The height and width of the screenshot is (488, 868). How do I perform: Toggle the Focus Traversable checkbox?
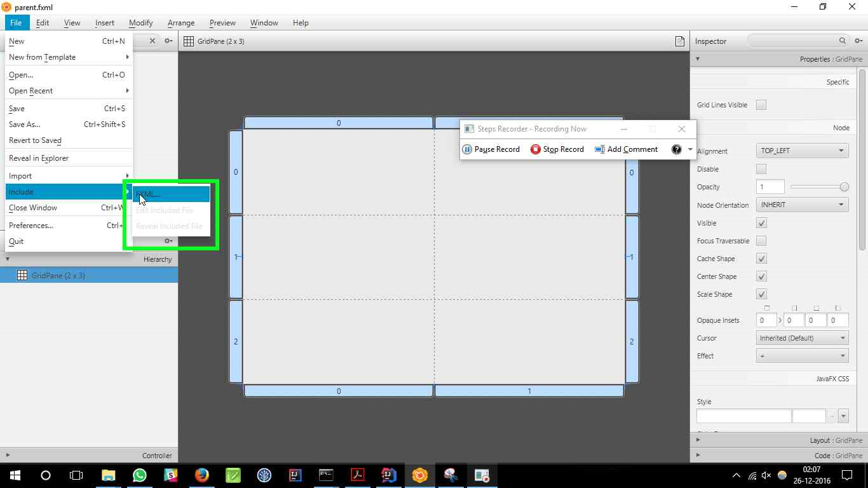[x=761, y=241]
